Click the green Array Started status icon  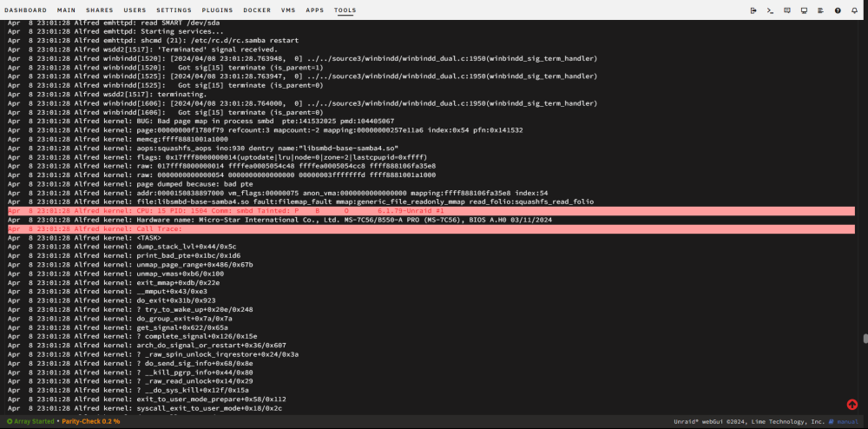coord(10,421)
